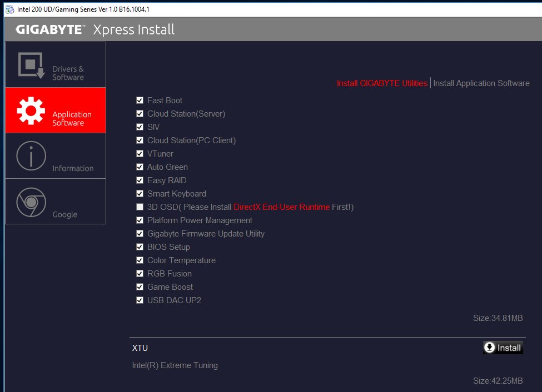Click the GIGABYTE logo in header
Screen dimensions: 542x392
click(50, 29)
